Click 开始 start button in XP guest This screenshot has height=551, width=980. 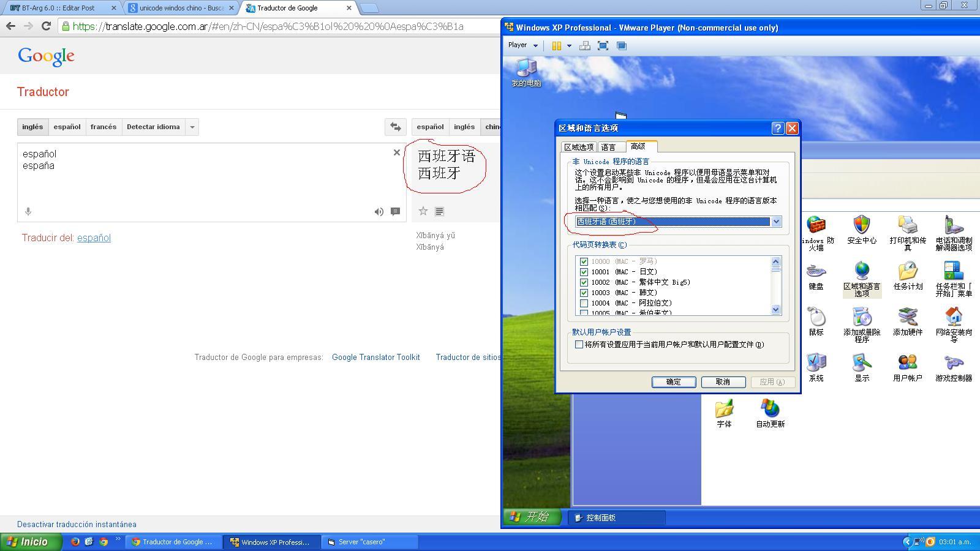(532, 517)
